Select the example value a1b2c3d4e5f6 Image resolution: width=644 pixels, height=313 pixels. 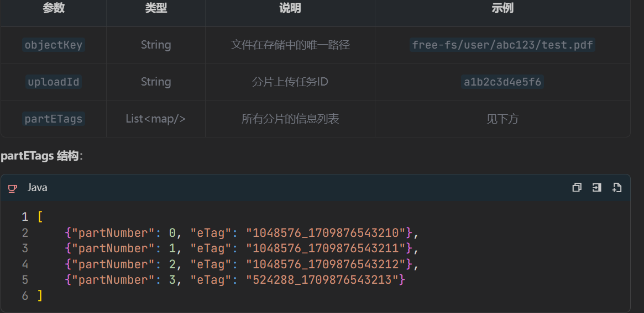(502, 82)
